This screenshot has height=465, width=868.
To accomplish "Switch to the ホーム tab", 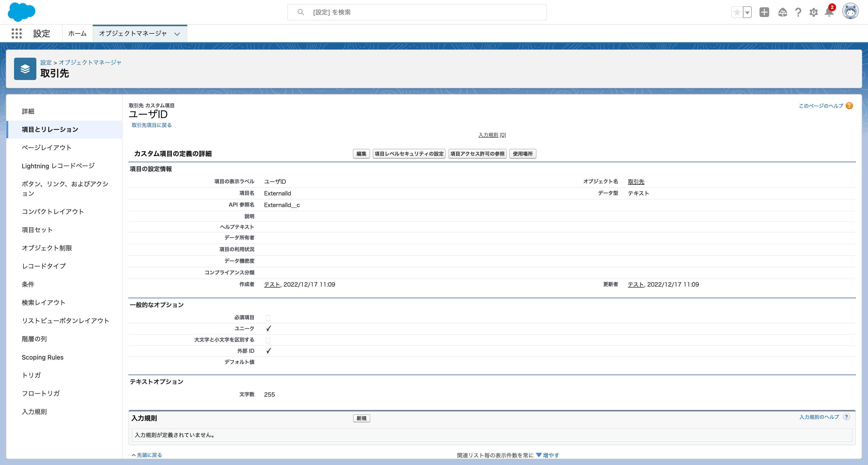I will 77,33.
